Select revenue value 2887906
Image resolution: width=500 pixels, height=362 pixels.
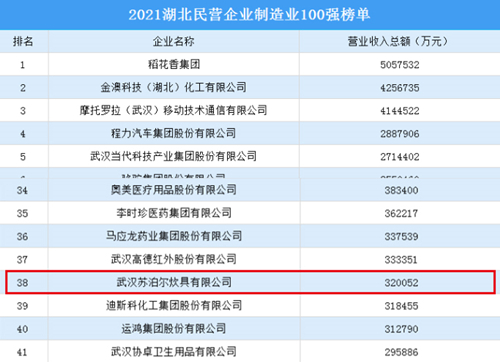pyautogui.click(x=400, y=134)
